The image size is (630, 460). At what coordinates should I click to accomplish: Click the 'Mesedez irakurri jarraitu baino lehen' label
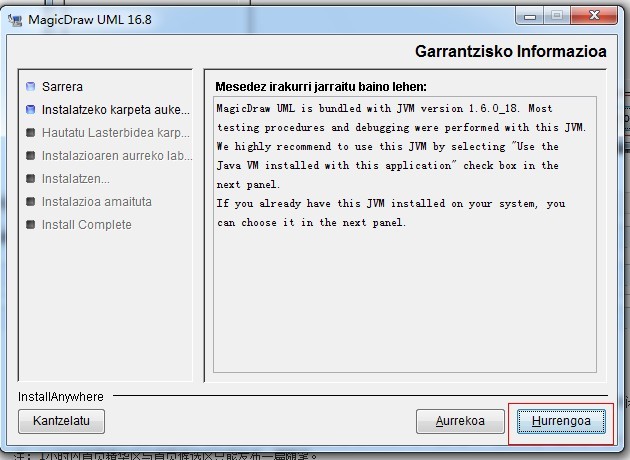coord(321,87)
